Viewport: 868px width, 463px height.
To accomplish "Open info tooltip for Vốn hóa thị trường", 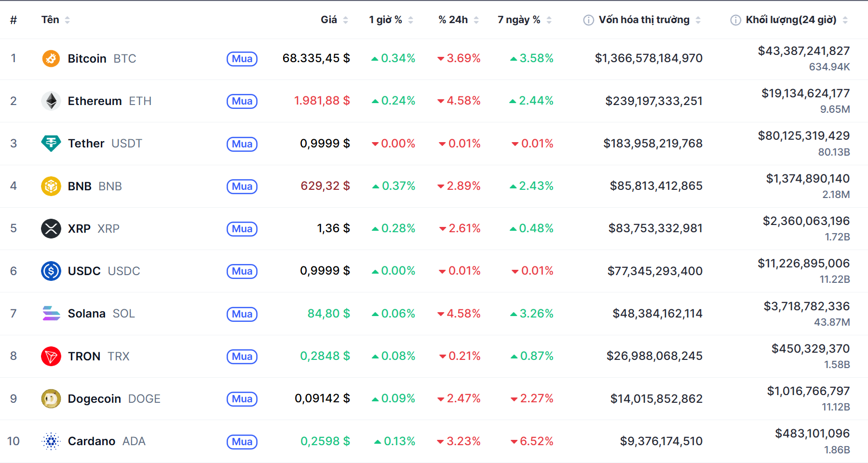I will click(x=588, y=20).
